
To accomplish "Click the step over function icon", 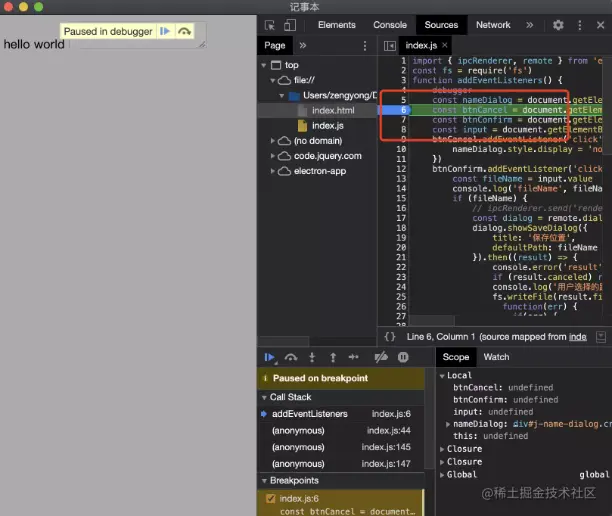I will pyautogui.click(x=291, y=357).
